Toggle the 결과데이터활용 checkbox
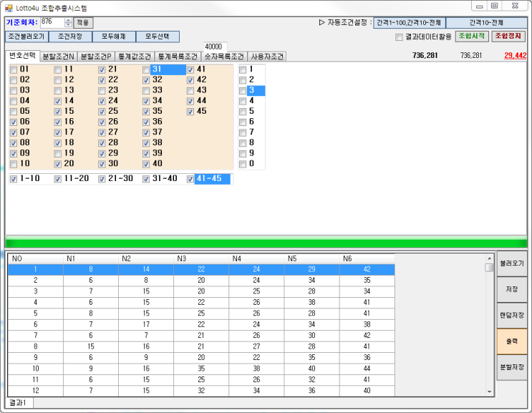This screenshot has height=413, width=532. click(399, 37)
